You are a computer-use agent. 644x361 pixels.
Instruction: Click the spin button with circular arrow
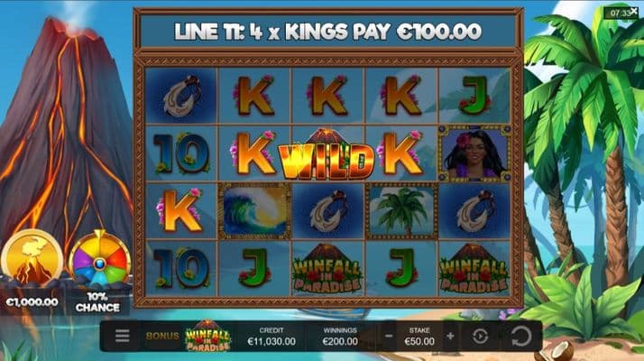(x=520, y=337)
